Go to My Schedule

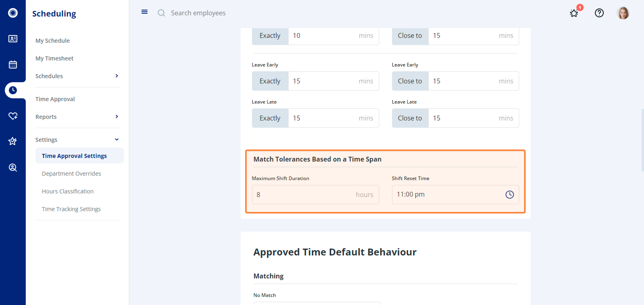[53, 40]
